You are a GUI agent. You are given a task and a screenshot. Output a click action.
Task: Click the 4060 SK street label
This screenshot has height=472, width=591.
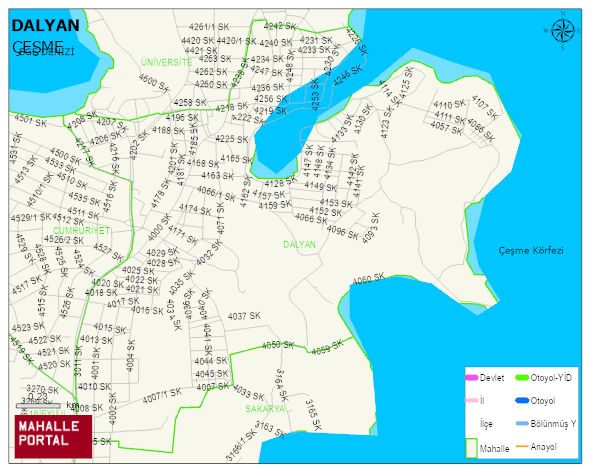[369, 279]
